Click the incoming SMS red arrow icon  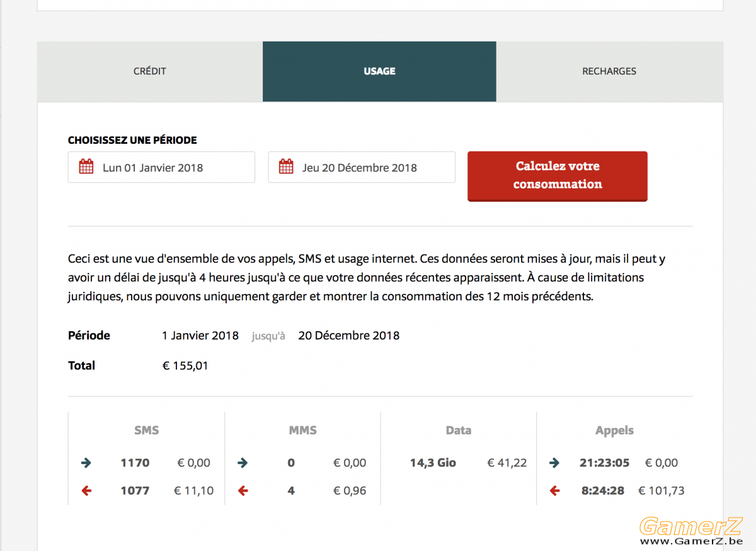86,490
